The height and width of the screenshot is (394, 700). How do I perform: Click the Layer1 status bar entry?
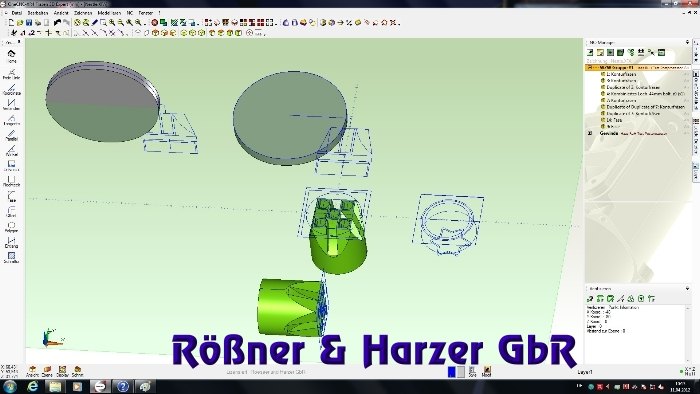point(585,372)
